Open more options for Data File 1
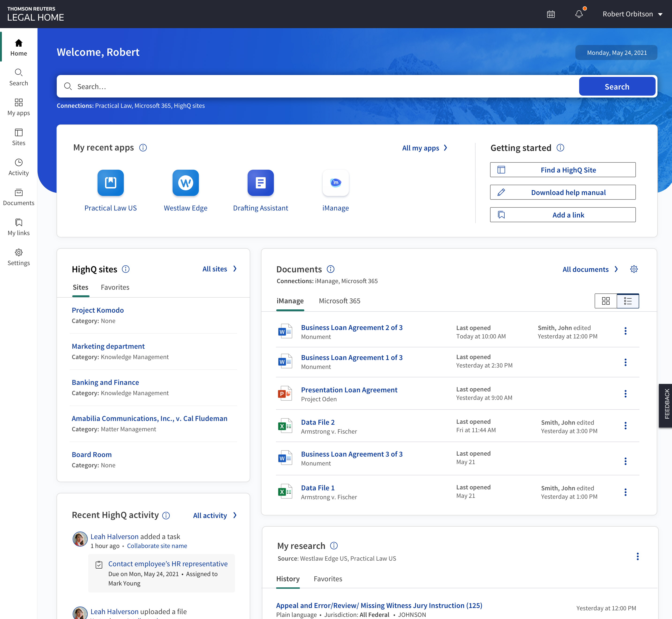 (625, 492)
